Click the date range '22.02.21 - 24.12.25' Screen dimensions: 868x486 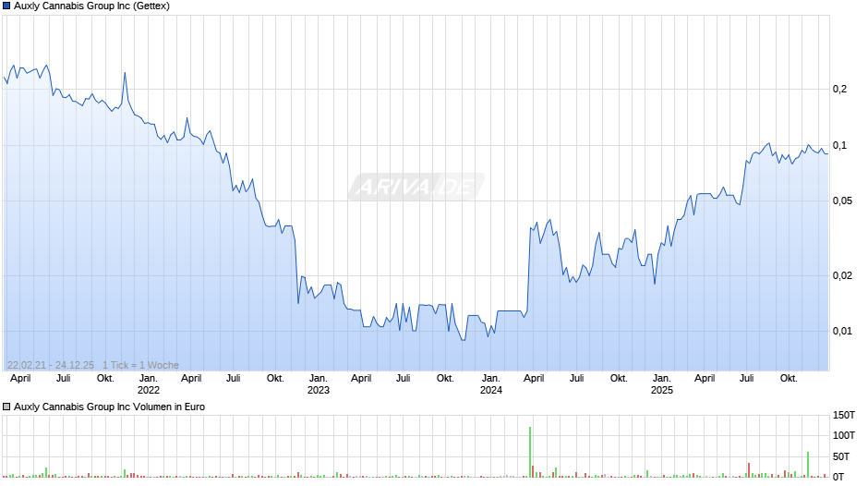pos(51,365)
